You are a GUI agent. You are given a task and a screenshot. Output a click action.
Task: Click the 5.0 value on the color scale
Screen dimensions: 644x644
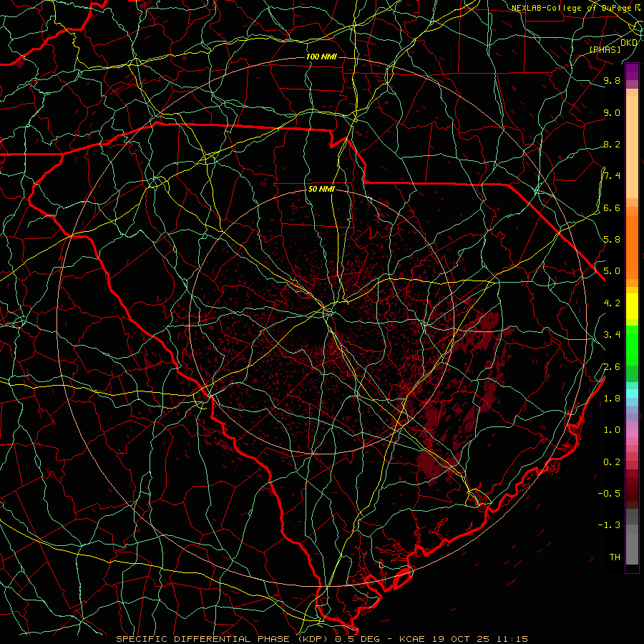[612, 271]
